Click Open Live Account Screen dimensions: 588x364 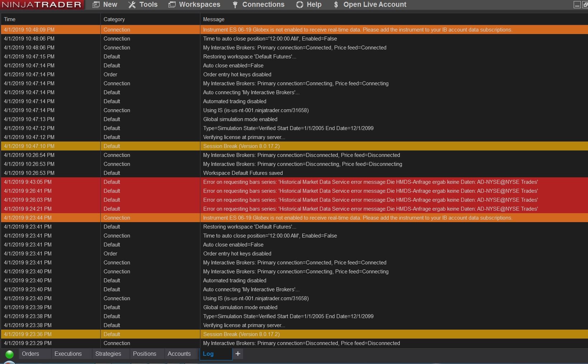pos(370,5)
